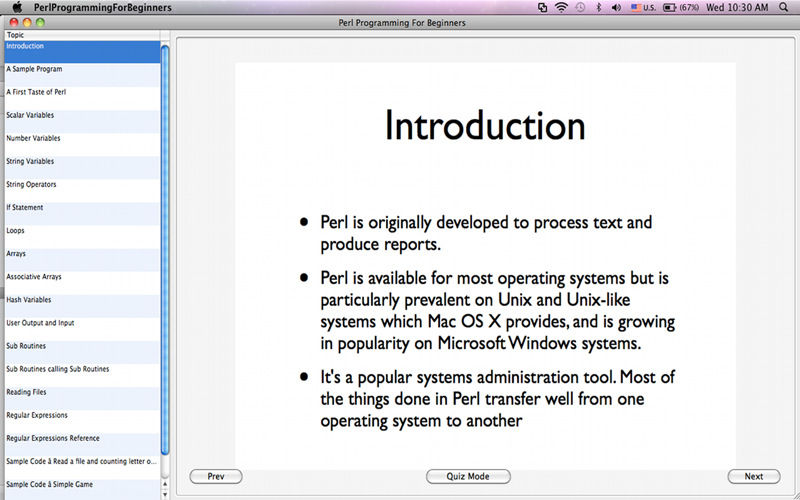Select the User Output and Input topic
The image size is (800, 500).
82,329
